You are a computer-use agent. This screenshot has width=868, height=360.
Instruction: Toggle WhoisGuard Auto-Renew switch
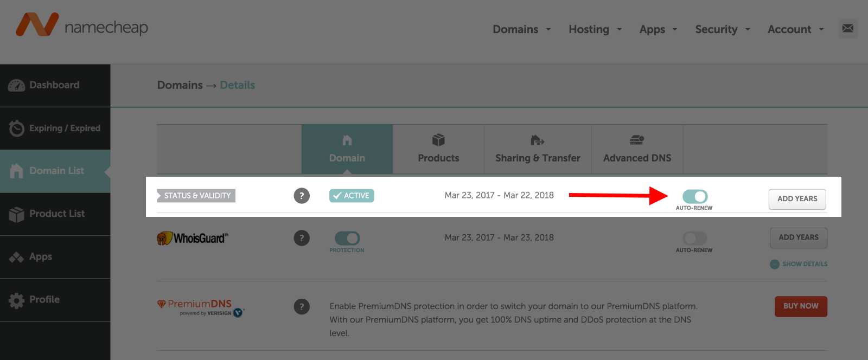coord(695,238)
